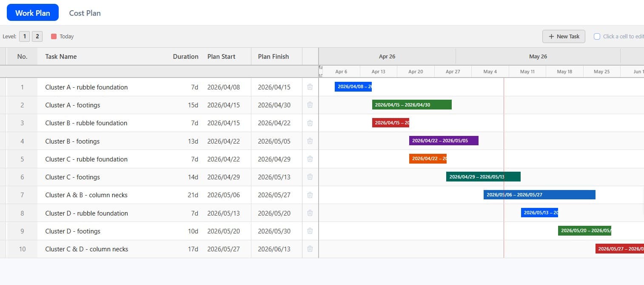Click the May 25 week header

(x=601, y=72)
